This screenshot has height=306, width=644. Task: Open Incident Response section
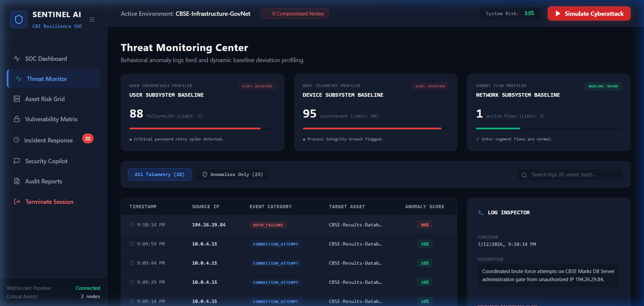pyautogui.click(x=54, y=140)
